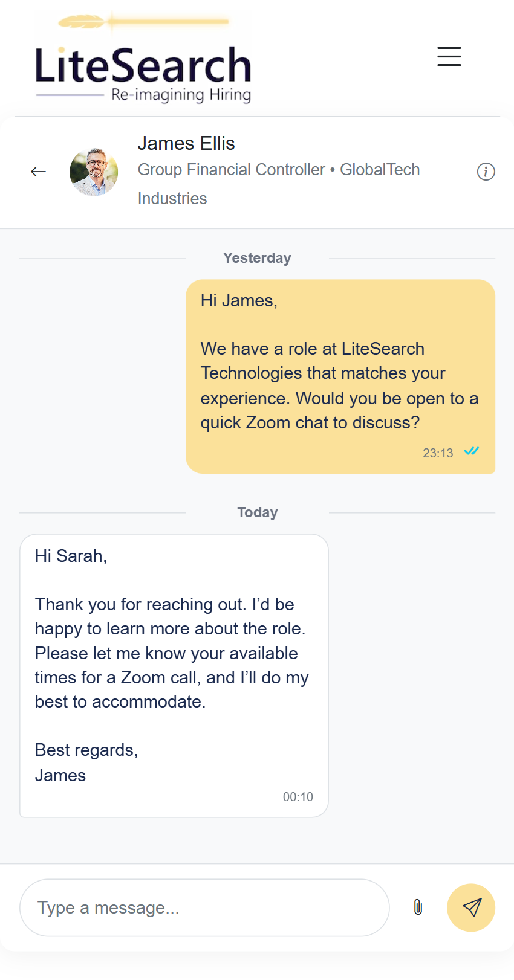Image resolution: width=514 pixels, height=980 pixels.
Task: Click the 'quick Zoom chat to discuss?' line
Action: tap(310, 422)
